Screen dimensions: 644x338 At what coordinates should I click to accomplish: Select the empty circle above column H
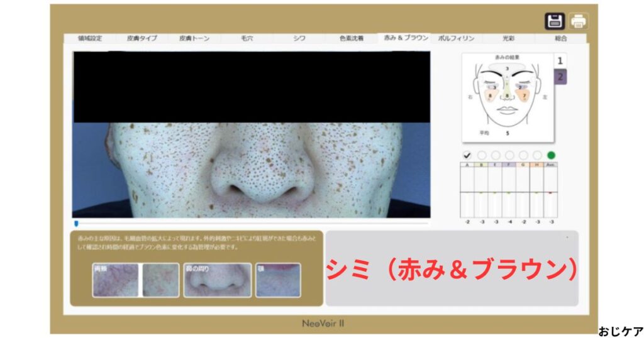[x=537, y=155]
